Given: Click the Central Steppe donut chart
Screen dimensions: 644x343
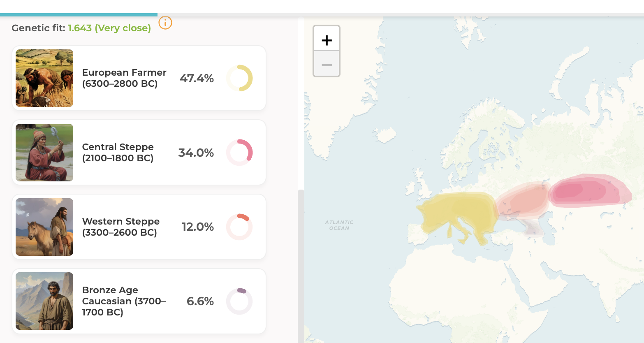Looking at the screenshot, I should 239,153.
